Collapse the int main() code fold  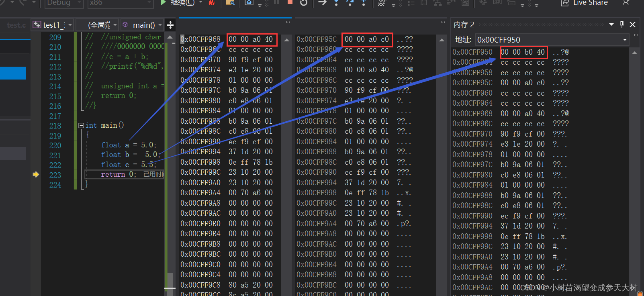click(81, 125)
